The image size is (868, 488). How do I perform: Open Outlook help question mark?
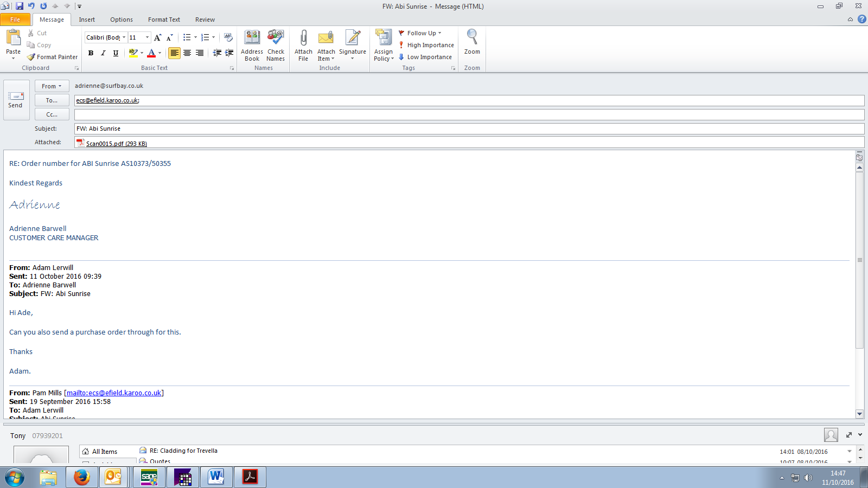tap(861, 19)
